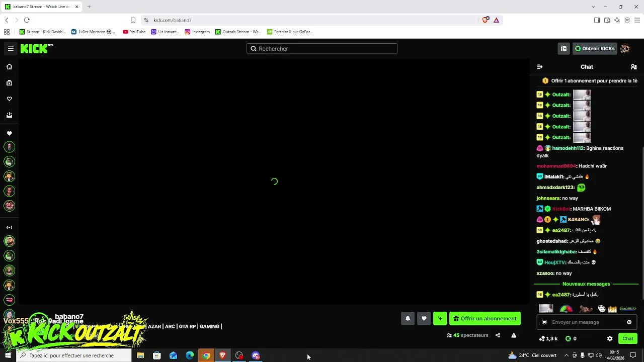
Task: Open the Fortnite sur GeForce bookmark
Action: [x=290, y=32]
